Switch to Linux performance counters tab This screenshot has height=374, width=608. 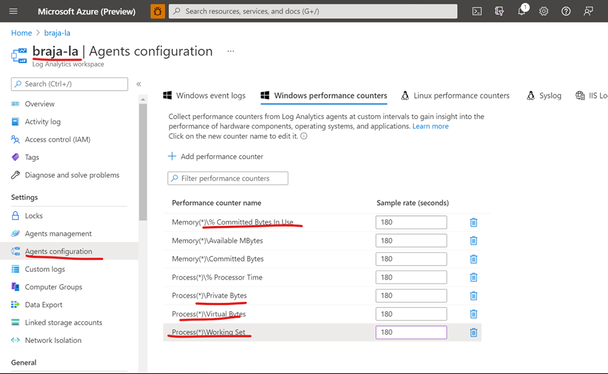(x=455, y=96)
